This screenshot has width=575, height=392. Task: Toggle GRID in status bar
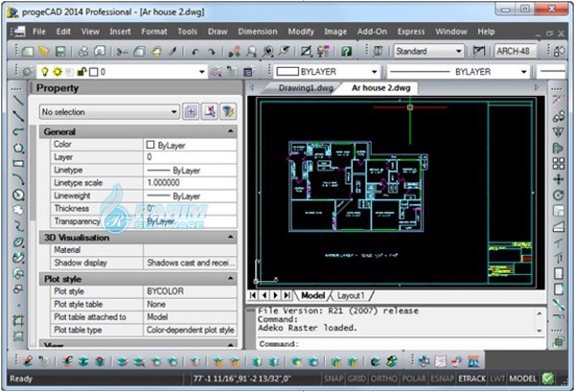356,379
